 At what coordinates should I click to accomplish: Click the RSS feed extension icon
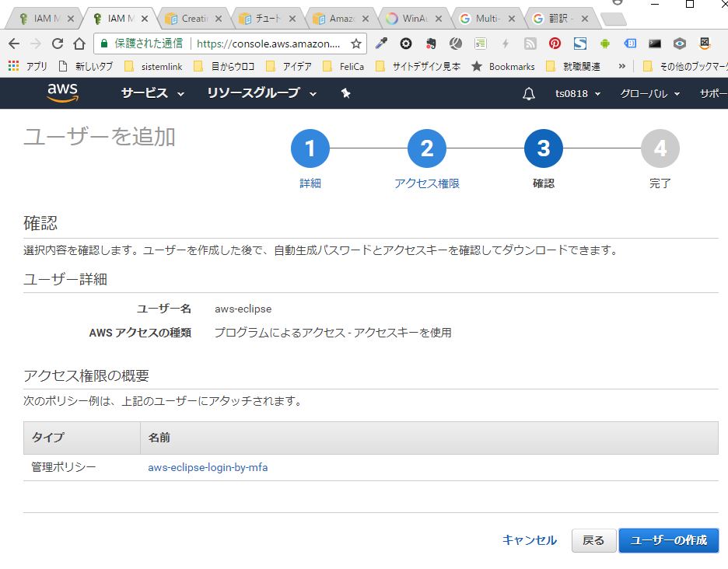click(530, 44)
